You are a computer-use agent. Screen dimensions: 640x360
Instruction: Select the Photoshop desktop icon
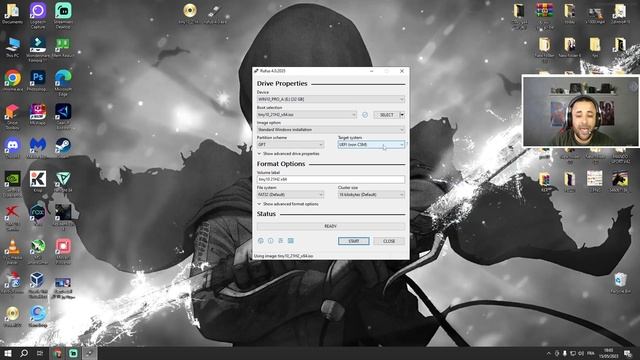(38, 81)
